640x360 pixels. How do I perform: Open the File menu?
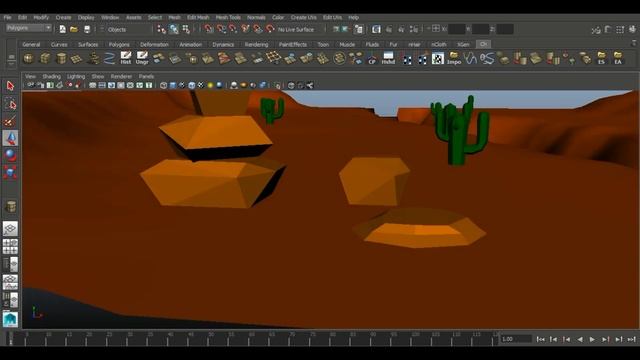point(7,18)
